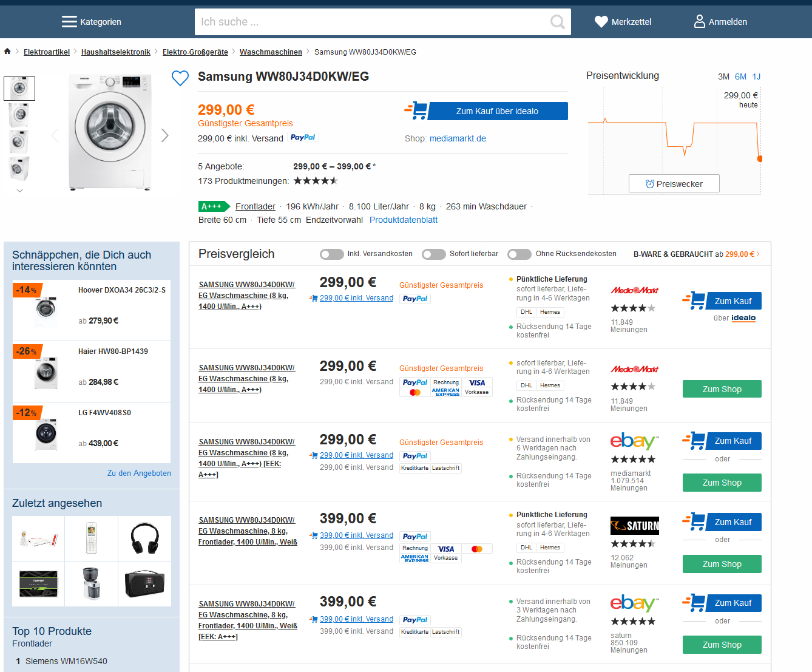Click the Anmelden user icon
812x672 pixels.
click(700, 22)
